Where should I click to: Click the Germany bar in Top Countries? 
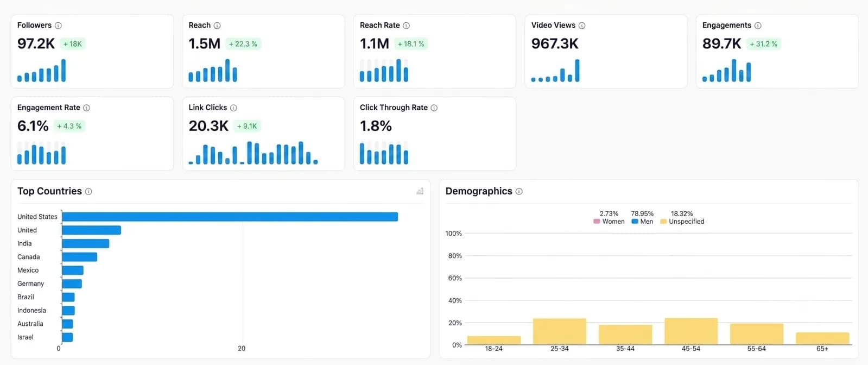point(72,284)
